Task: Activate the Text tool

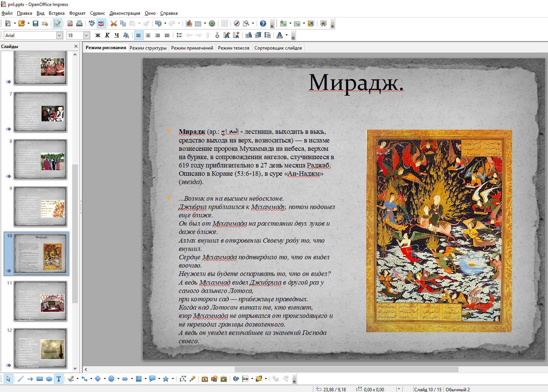Action: tap(59, 379)
